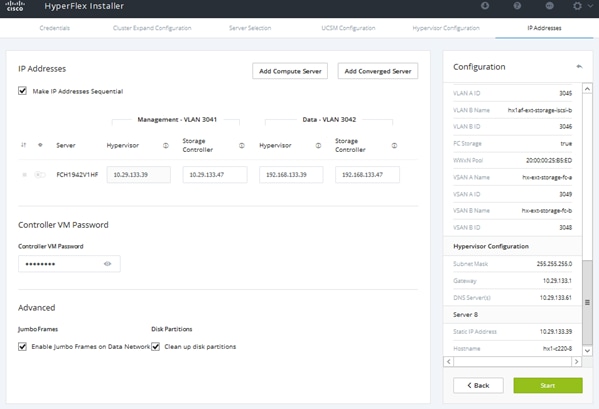
Task: Click horizontal scroll right arrow in Configuration
Action: pyautogui.click(x=576, y=361)
